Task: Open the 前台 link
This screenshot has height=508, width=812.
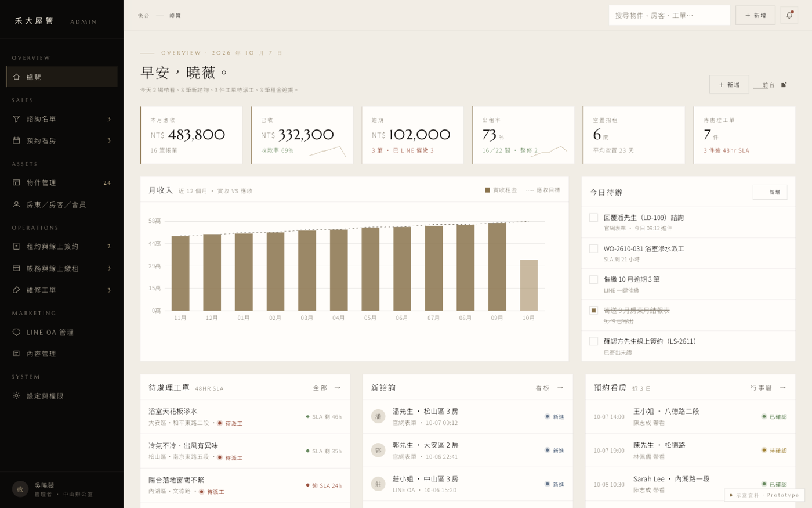Action: [770, 85]
